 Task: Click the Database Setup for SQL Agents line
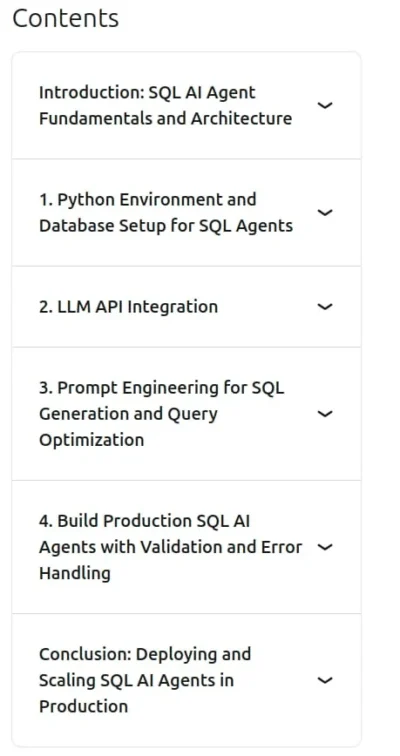click(x=166, y=226)
